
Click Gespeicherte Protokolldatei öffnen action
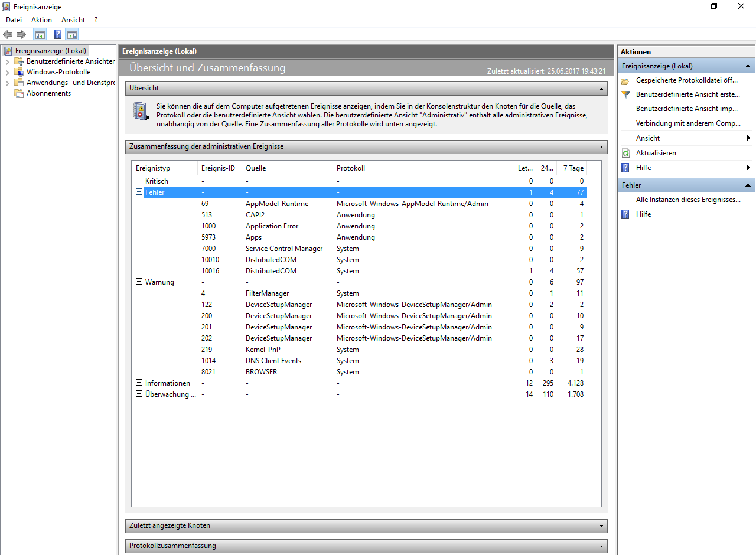click(687, 80)
